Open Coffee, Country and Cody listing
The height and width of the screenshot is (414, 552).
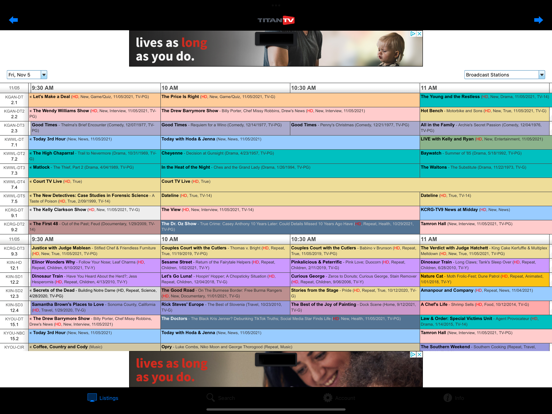click(94, 347)
